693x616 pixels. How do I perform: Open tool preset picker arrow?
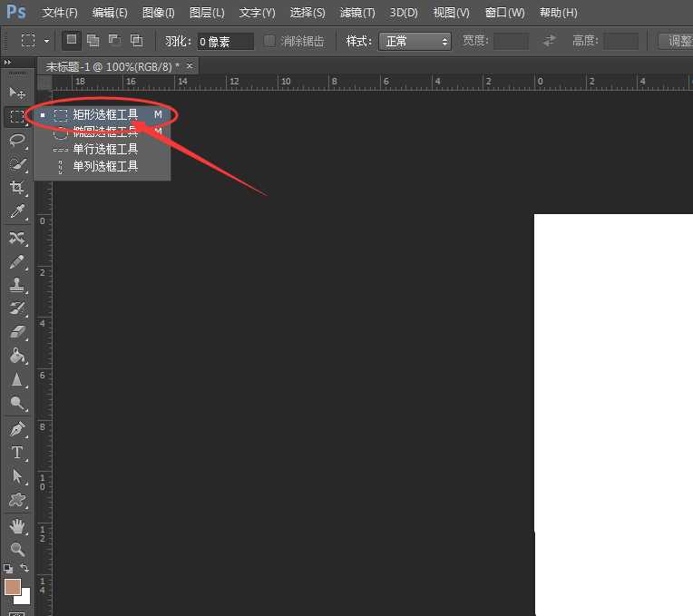(x=46, y=42)
